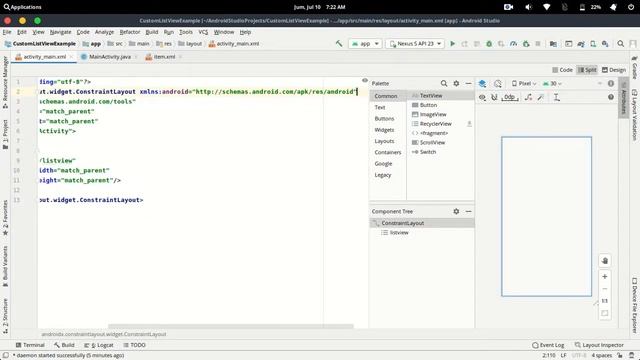Open the Build tool window
640x360 pixels.
pos(64,345)
